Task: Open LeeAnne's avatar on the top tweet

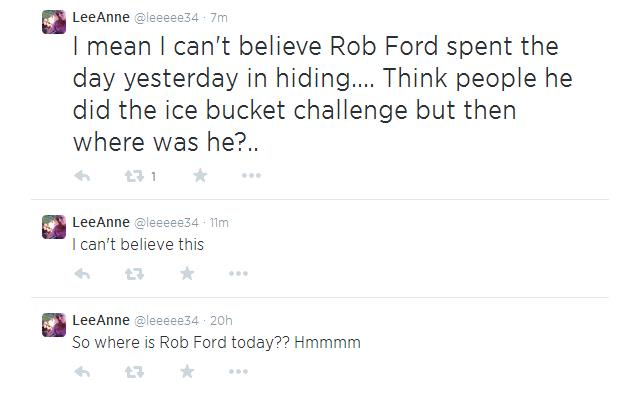Action: click(x=54, y=22)
